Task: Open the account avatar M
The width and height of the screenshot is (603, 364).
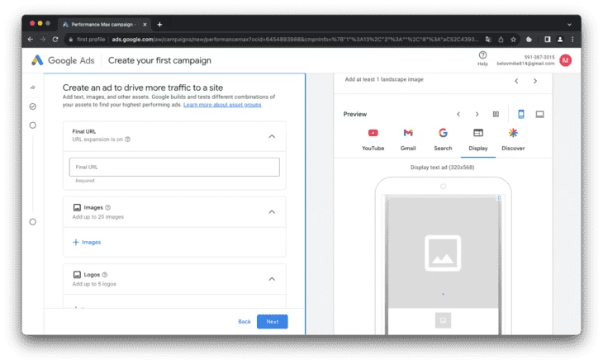Action: click(565, 60)
